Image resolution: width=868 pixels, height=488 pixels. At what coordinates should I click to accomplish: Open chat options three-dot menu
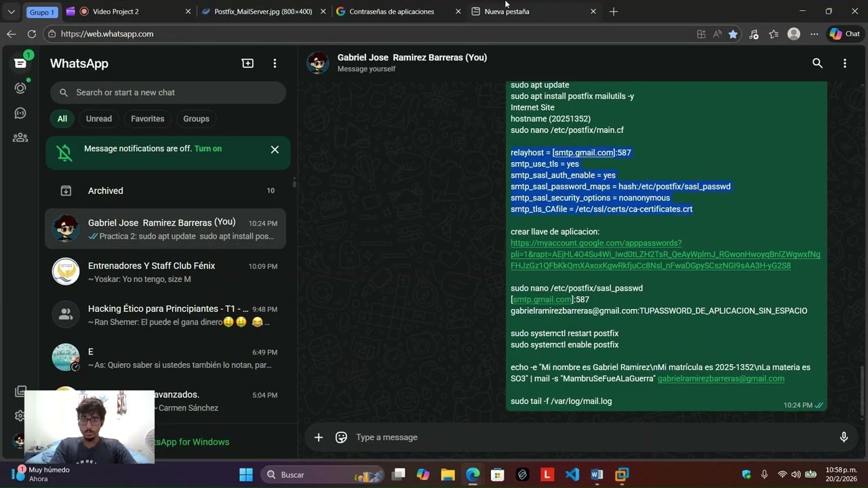point(844,63)
